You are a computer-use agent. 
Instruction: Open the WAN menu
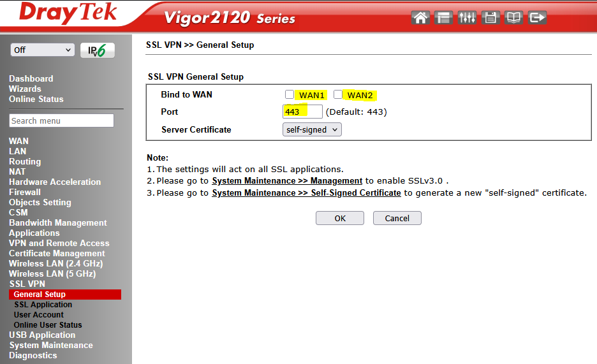click(x=18, y=141)
